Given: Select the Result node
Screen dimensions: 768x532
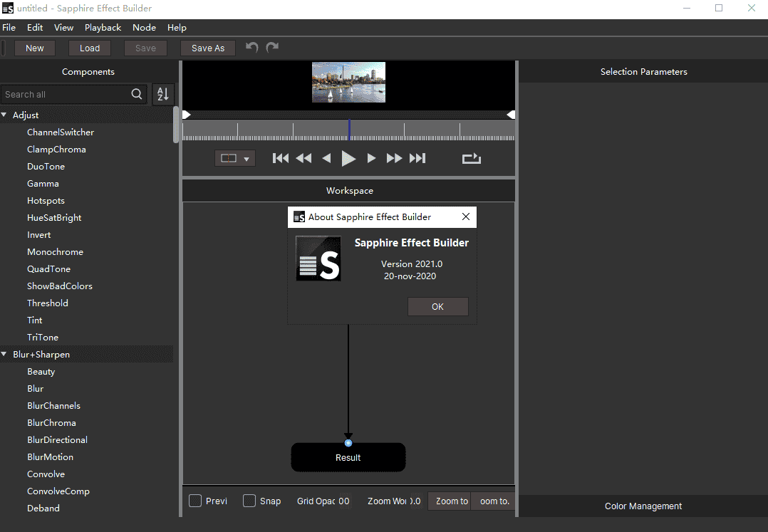Looking at the screenshot, I should click(x=348, y=458).
